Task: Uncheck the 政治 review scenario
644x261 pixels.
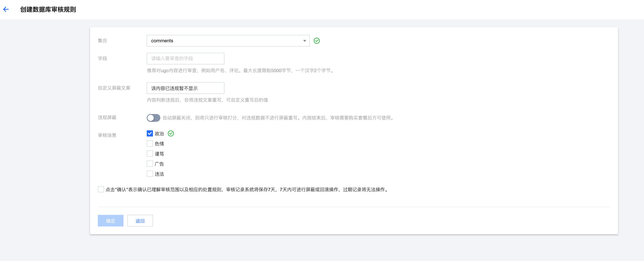Action: pyautogui.click(x=150, y=134)
